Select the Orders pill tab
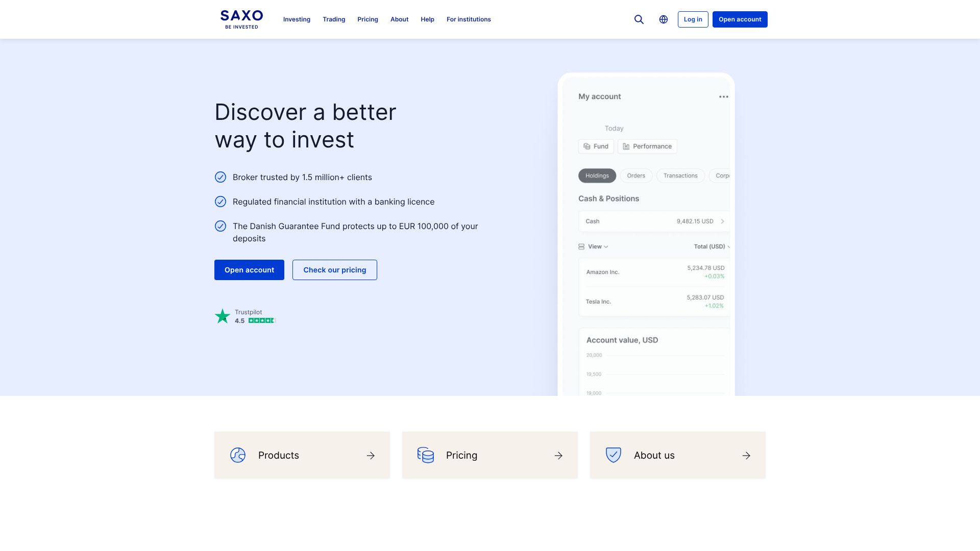 (x=635, y=176)
